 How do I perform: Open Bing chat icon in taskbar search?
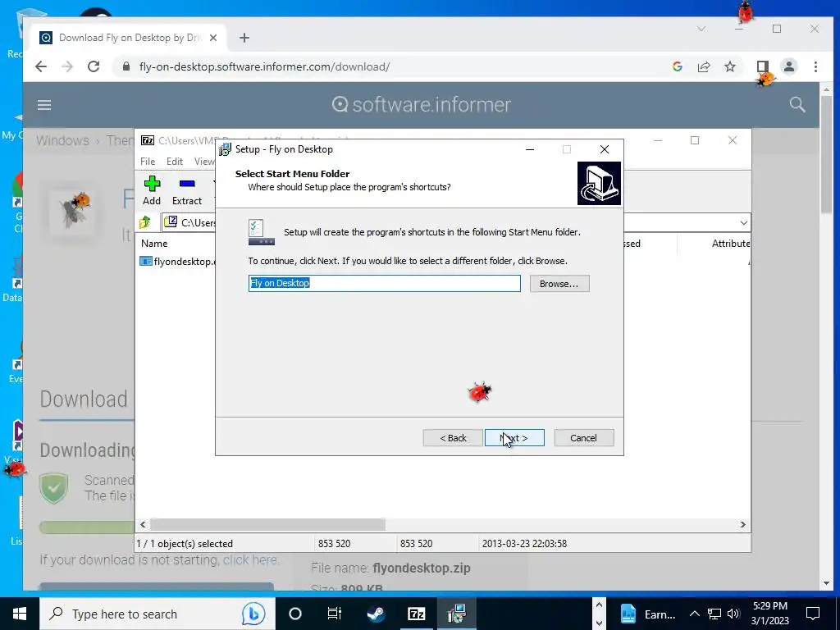253,614
